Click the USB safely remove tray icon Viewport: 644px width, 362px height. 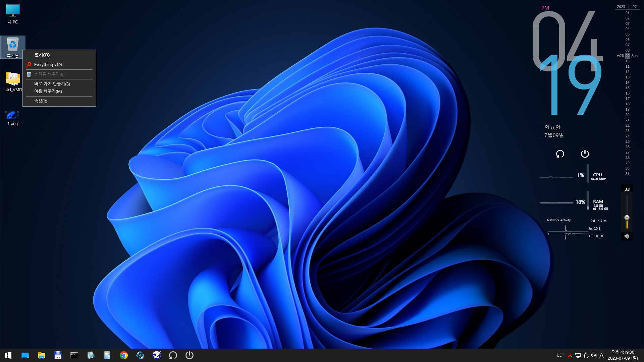pyautogui.click(x=586, y=355)
